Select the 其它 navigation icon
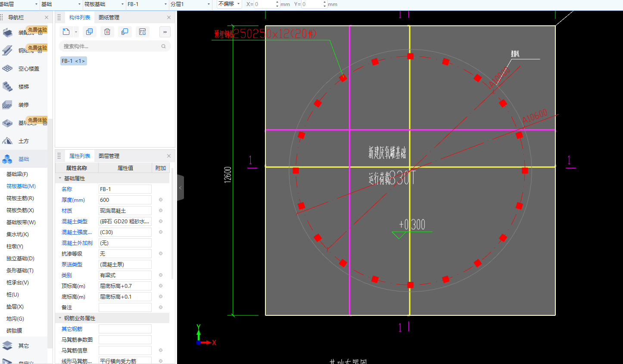This screenshot has height=364, width=623. pos(7,346)
